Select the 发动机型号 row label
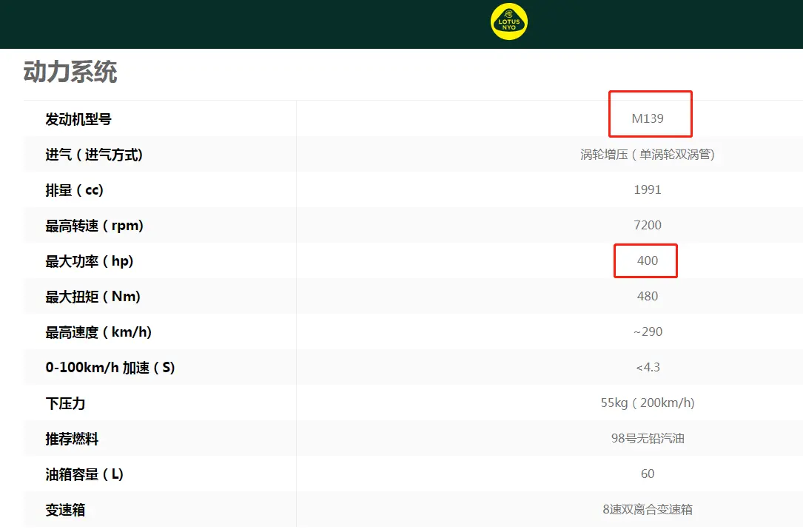803x532 pixels. pyautogui.click(x=78, y=119)
